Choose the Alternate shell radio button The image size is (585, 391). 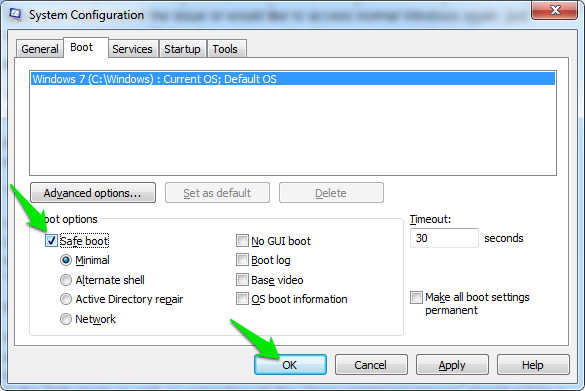(x=66, y=280)
